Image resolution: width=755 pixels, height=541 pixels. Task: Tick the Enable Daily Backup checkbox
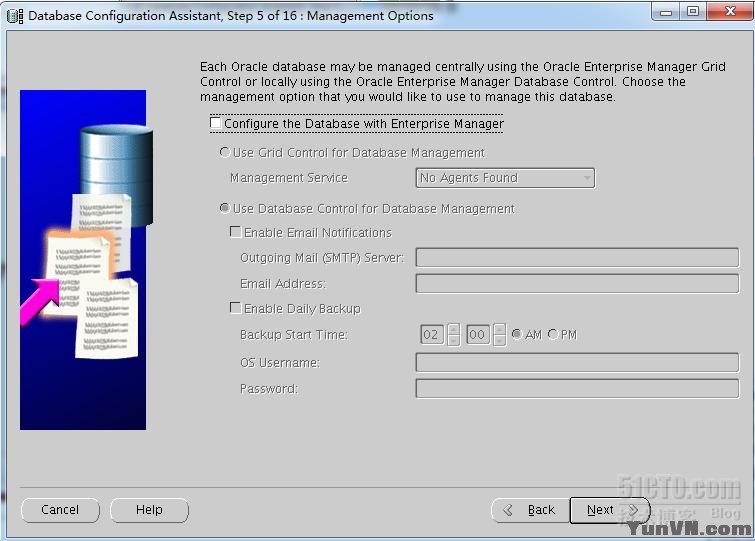point(235,308)
